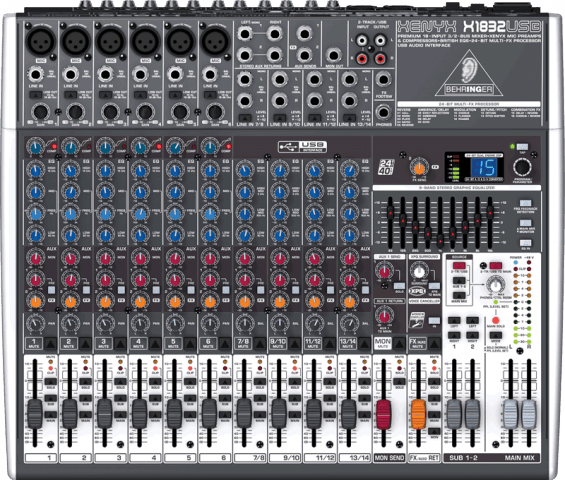The height and width of the screenshot is (480, 565).
Task: Route channel 3 to the SUB bus
Action: [120, 398]
